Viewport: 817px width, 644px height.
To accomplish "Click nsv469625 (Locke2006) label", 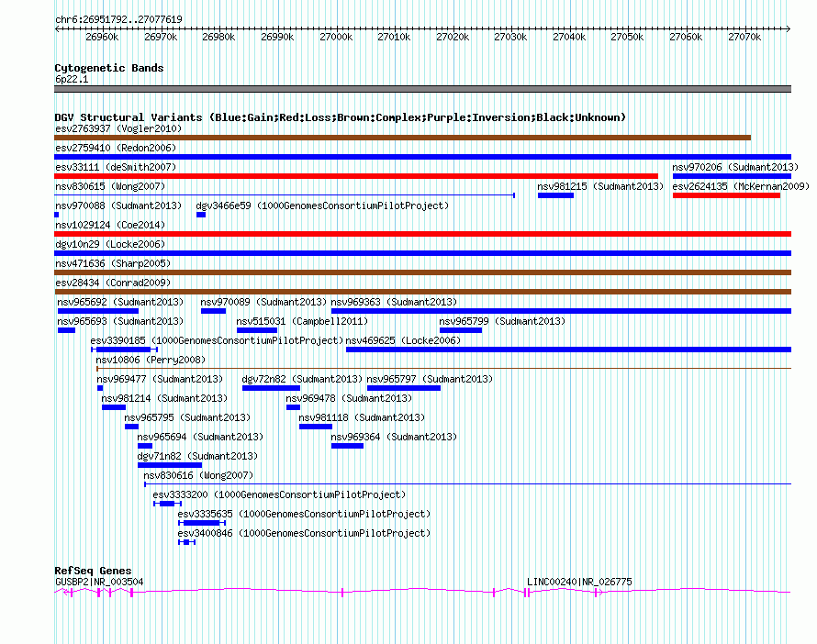I will [403, 340].
